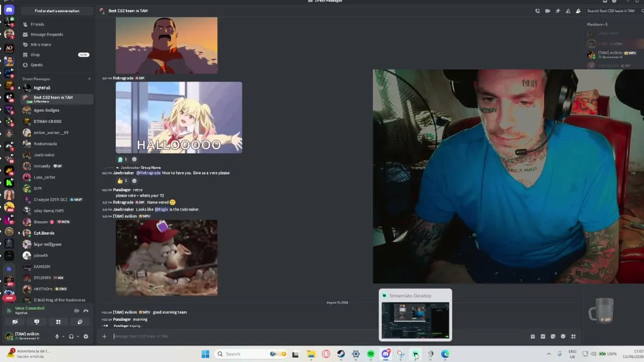Open the Jawbreaker direct message
Screen dimensions: 644x362
point(56,155)
